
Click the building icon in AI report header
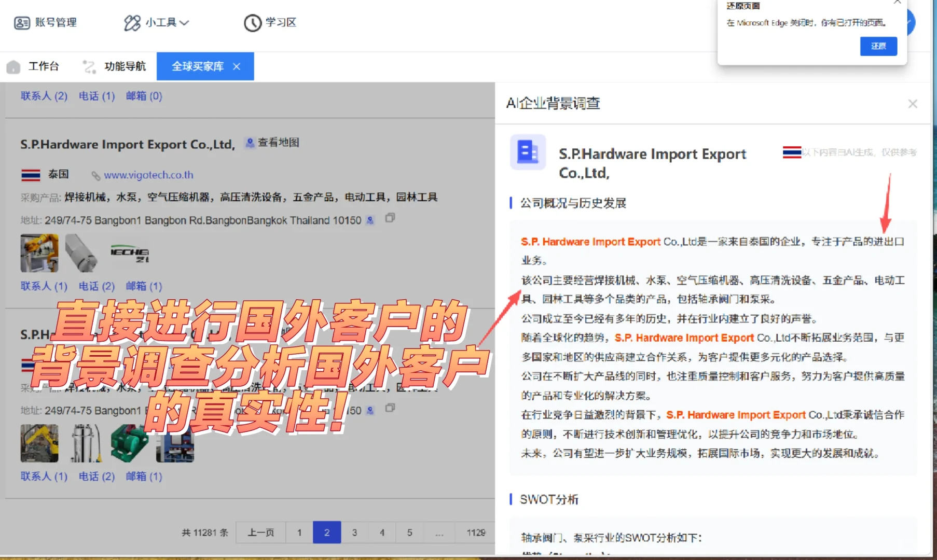(x=528, y=152)
